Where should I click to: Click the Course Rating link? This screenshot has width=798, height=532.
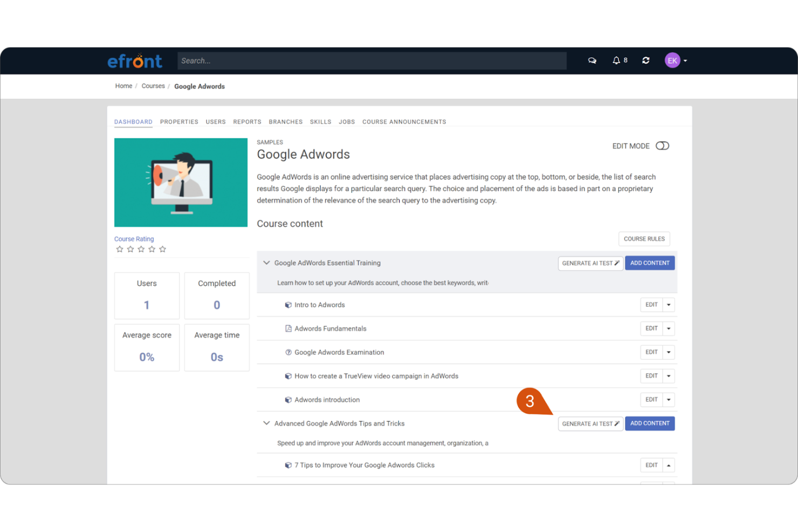[x=134, y=239]
